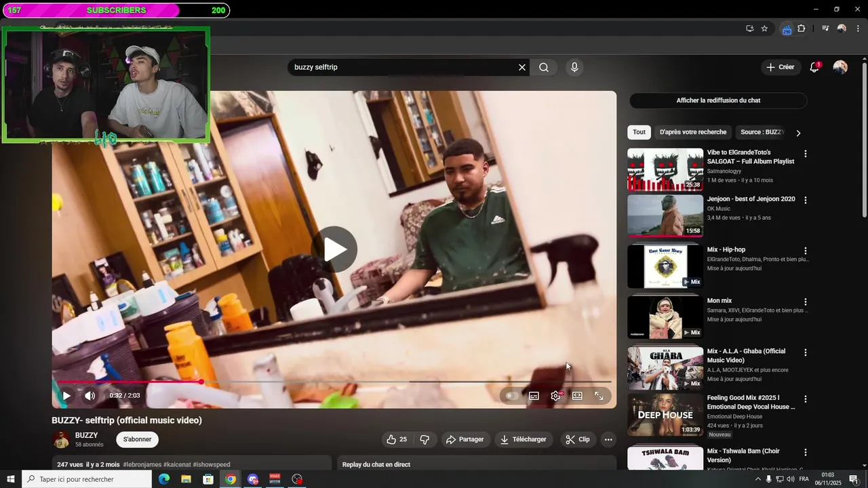The image size is (868, 488).
Task: Select the Source : BUZZY chip
Action: tap(762, 132)
